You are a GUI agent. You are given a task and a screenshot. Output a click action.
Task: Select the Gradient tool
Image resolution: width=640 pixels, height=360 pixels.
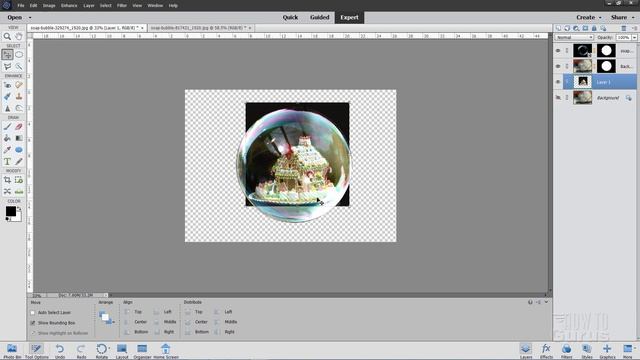(x=19, y=138)
